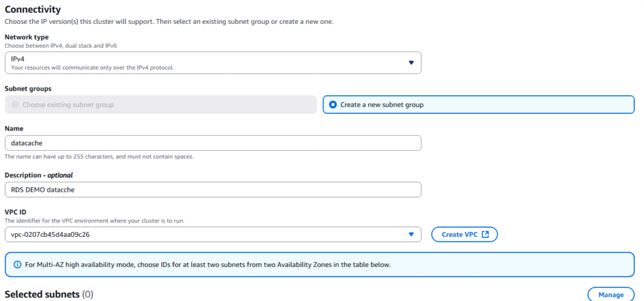644x301 pixels.
Task: Click the external link icon on Create VPC
Action: (486, 234)
